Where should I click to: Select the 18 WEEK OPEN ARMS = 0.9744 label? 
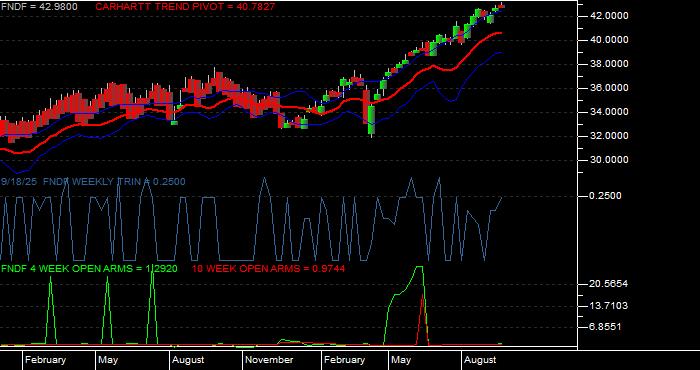(x=268, y=269)
